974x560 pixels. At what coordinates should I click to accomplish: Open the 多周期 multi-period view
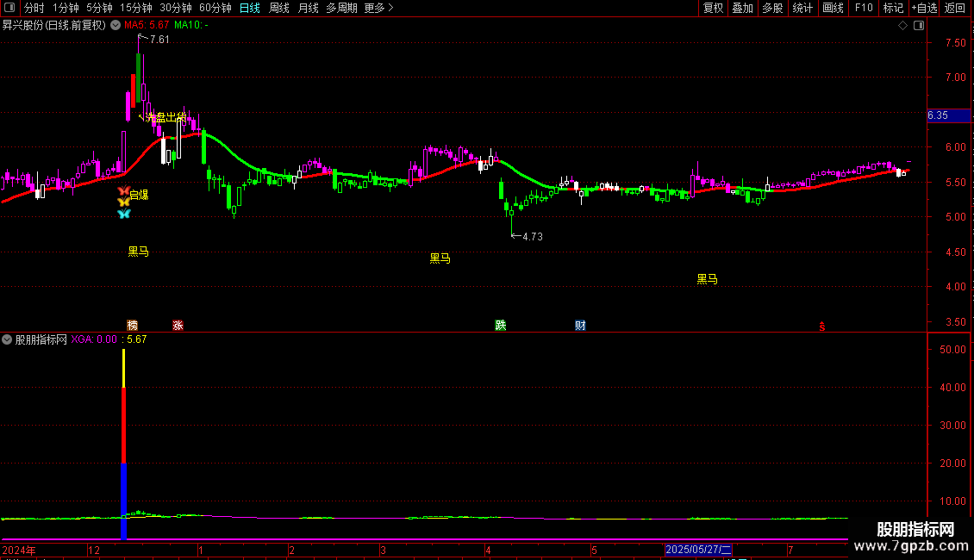341,8
